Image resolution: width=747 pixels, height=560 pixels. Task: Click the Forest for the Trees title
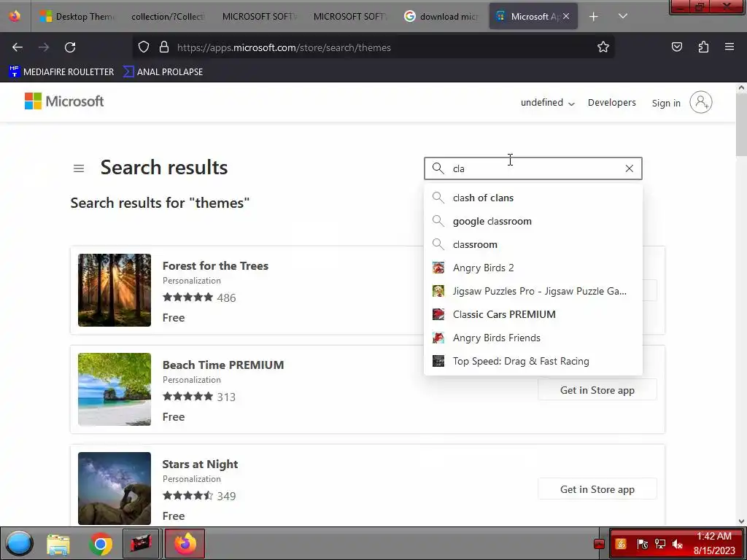[215, 265]
